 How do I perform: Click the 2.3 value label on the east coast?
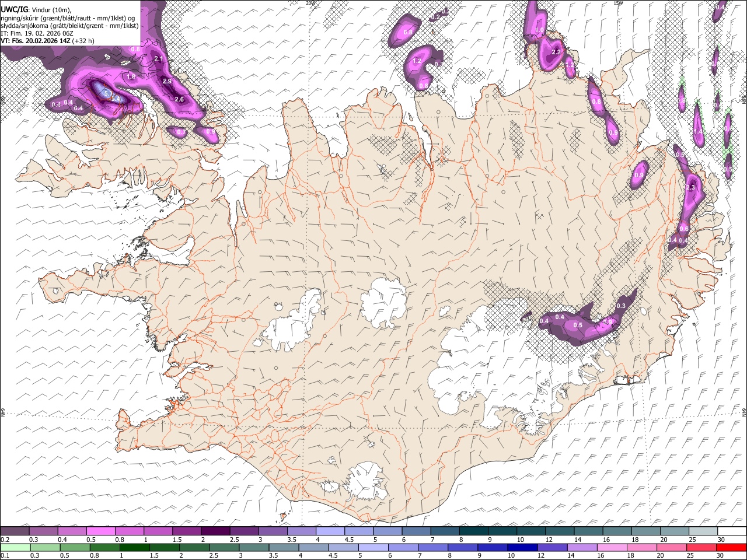[692, 187]
